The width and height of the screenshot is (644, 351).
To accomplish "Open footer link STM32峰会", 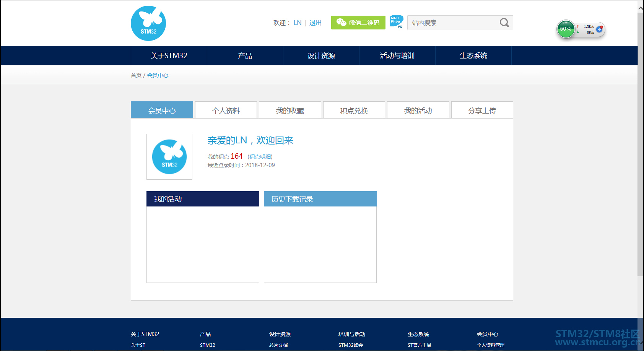I will (351, 345).
